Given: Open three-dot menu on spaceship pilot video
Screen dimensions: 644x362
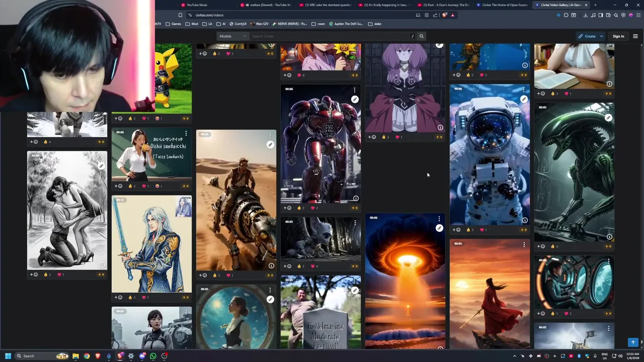Looking at the screenshot, I should 608,261.
